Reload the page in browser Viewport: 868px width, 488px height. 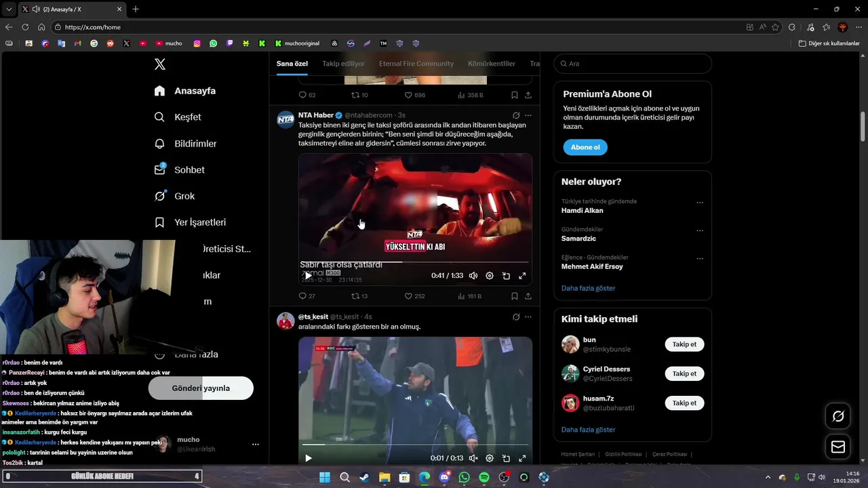pyautogui.click(x=25, y=27)
